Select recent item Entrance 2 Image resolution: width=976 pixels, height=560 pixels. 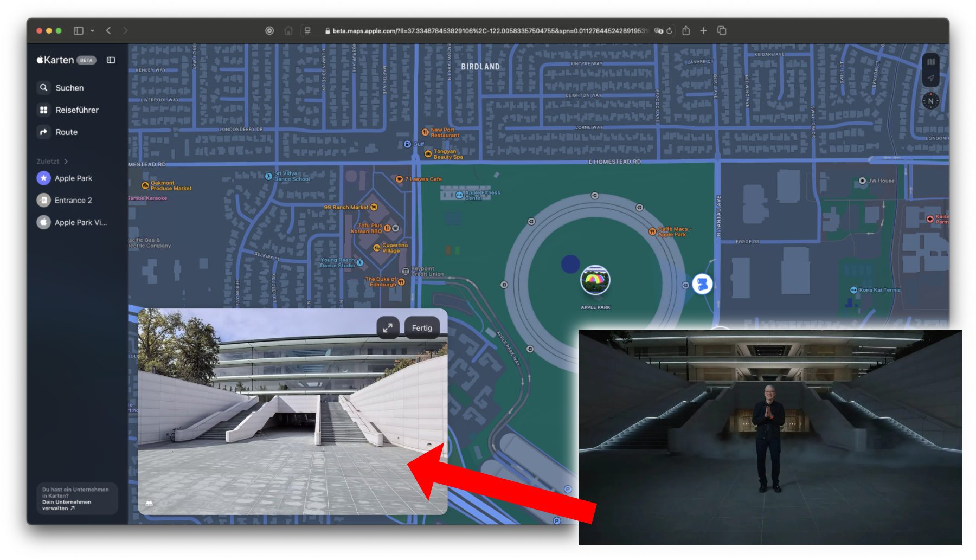[73, 201]
